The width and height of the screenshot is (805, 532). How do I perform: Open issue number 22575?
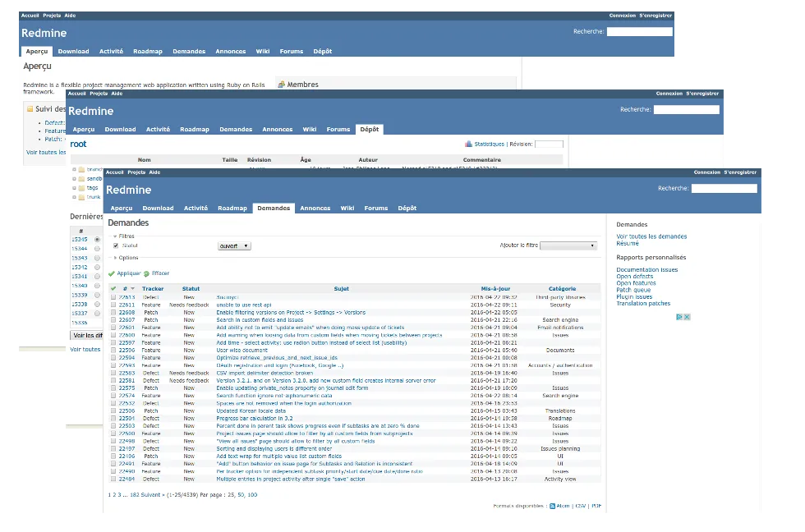[x=126, y=388]
